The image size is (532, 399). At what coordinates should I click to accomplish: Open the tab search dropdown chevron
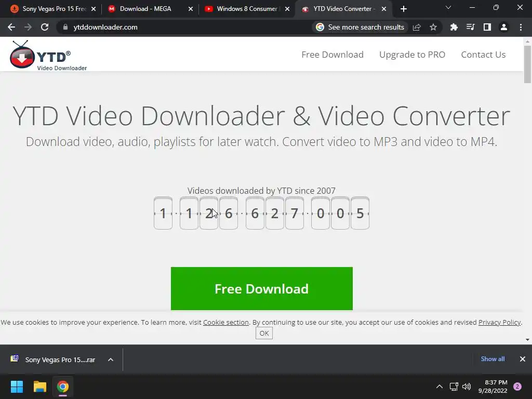[x=448, y=7]
